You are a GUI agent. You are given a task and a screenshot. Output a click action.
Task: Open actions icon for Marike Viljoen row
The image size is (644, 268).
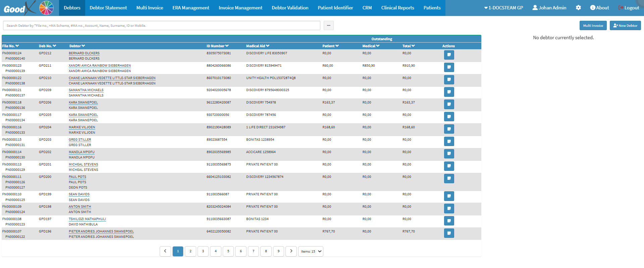pyautogui.click(x=449, y=129)
